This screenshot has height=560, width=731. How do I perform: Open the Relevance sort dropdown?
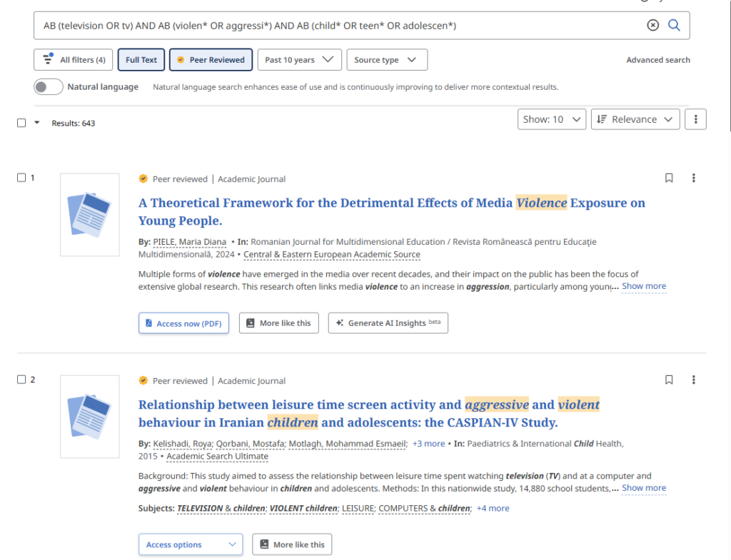(636, 119)
